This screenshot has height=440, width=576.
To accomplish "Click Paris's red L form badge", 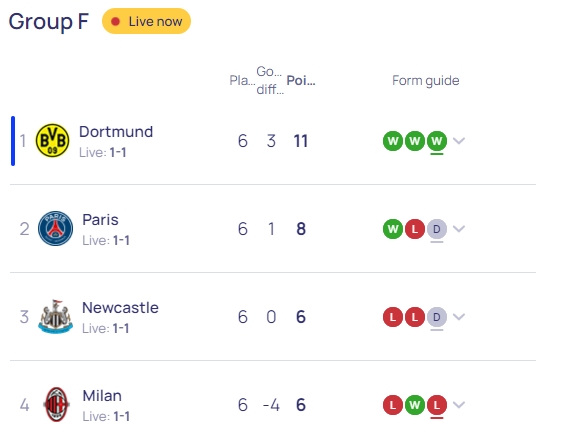I will pyautogui.click(x=415, y=229).
